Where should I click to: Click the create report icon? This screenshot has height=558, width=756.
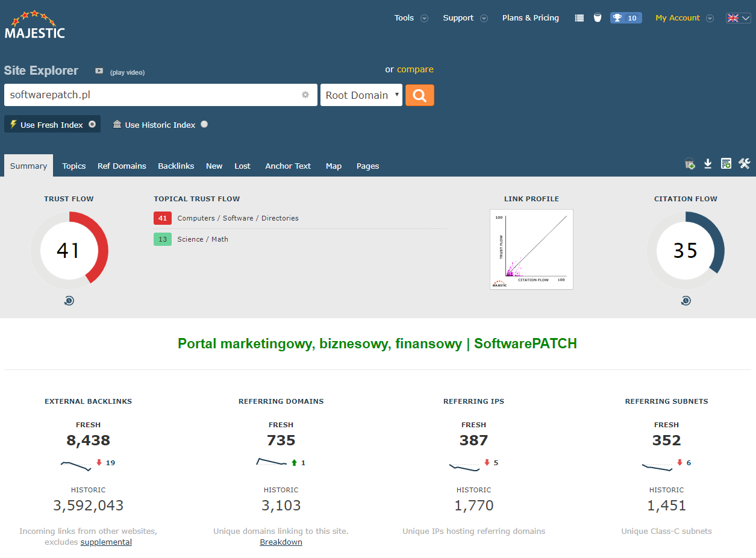(x=726, y=163)
